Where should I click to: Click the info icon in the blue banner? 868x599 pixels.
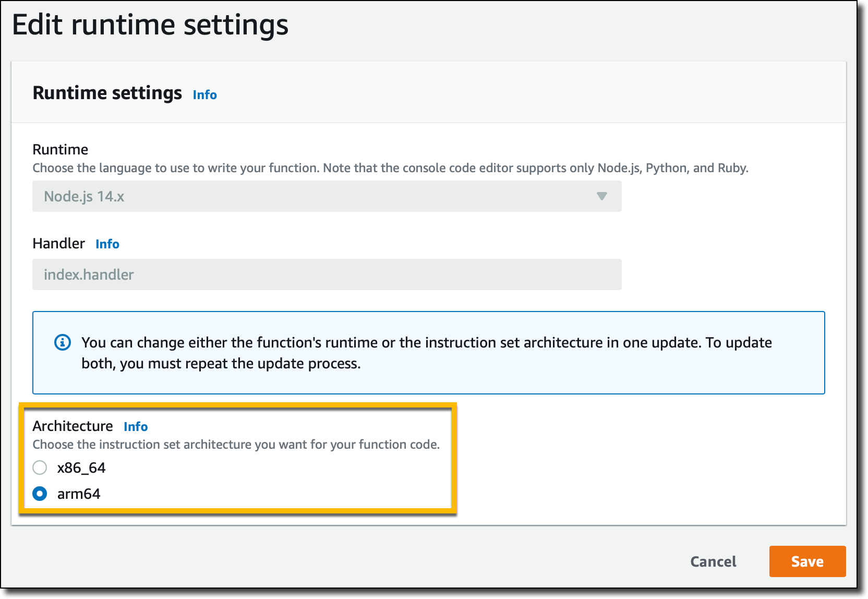pyautogui.click(x=62, y=343)
